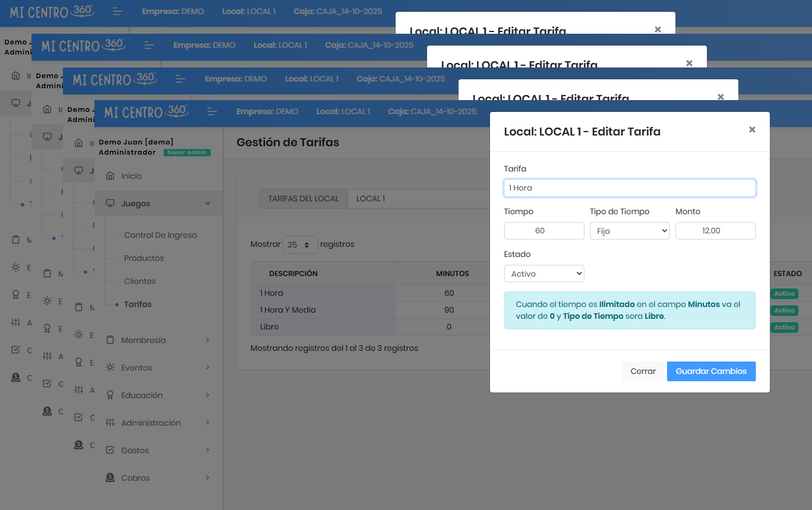Image resolution: width=812 pixels, height=510 pixels.
Task: Collapse the Juegos menu section
Action: point(208,204)
